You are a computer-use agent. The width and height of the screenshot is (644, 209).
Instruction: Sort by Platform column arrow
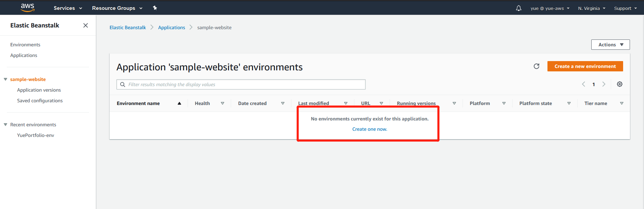click(504, 103)
